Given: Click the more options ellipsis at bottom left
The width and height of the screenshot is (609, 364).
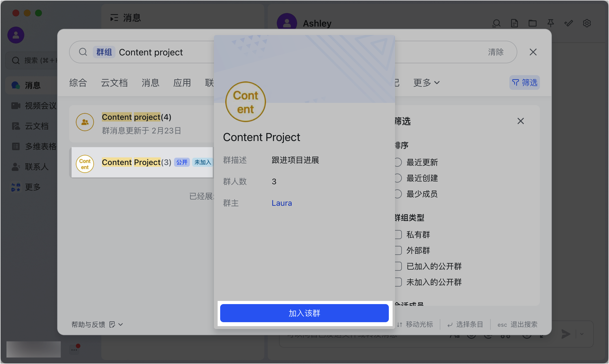Looking at the screenshot, I should coord(74,350).
